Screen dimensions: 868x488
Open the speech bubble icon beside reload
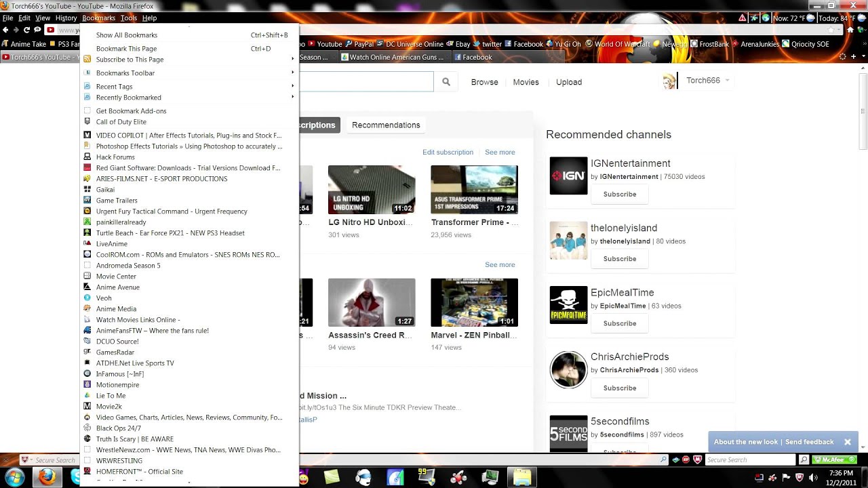[x=37, y=30]
